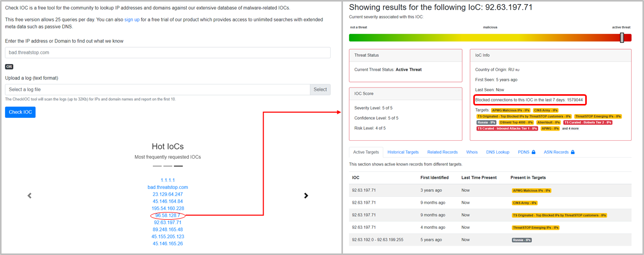The height and width of the screenshot is (255, 644).
Task: Click the lock icon beside ASN Records
Action: pos(572,152)
